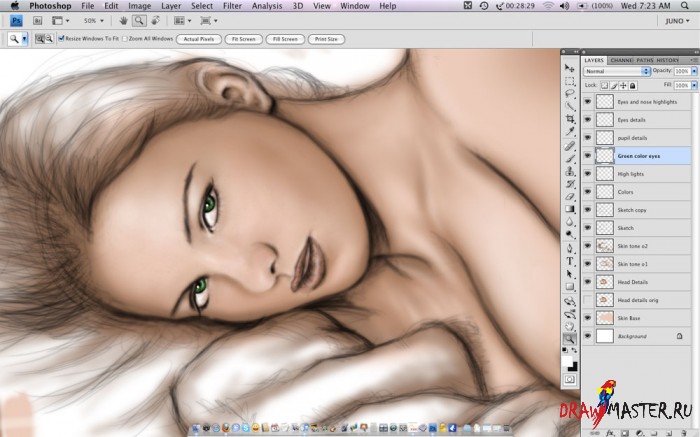
Task: Show the Head details orig layer
Action: pos(588,300)
